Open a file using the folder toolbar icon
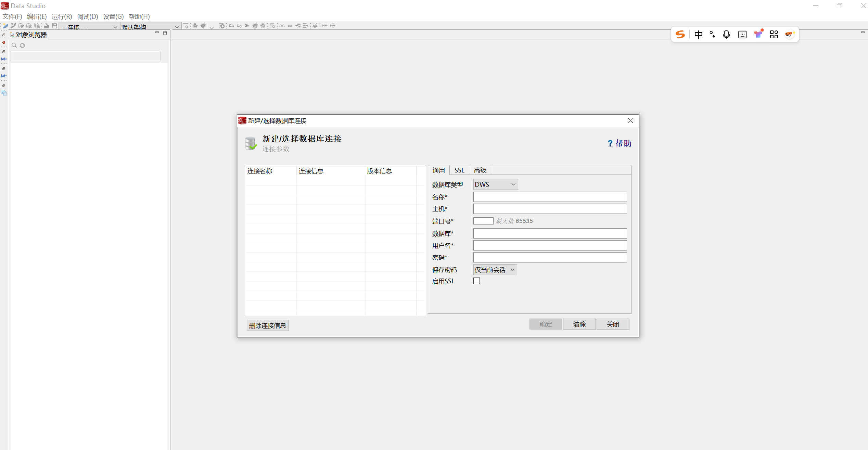The height and width of the screenshot is (450, 868). tap(47, 26)
